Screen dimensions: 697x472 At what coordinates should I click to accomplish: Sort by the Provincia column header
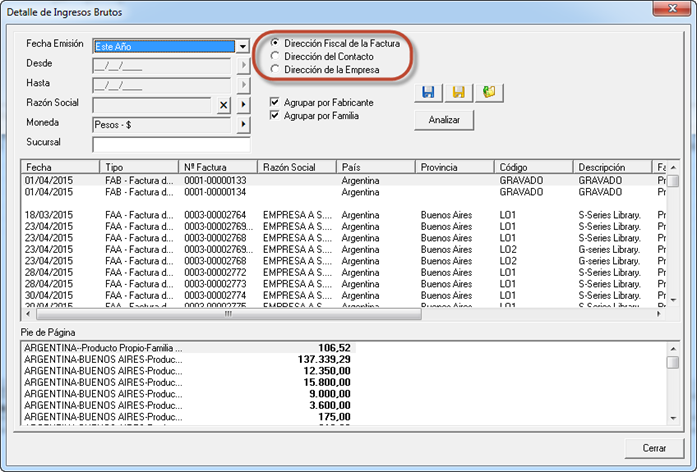[x=454, y=167]
